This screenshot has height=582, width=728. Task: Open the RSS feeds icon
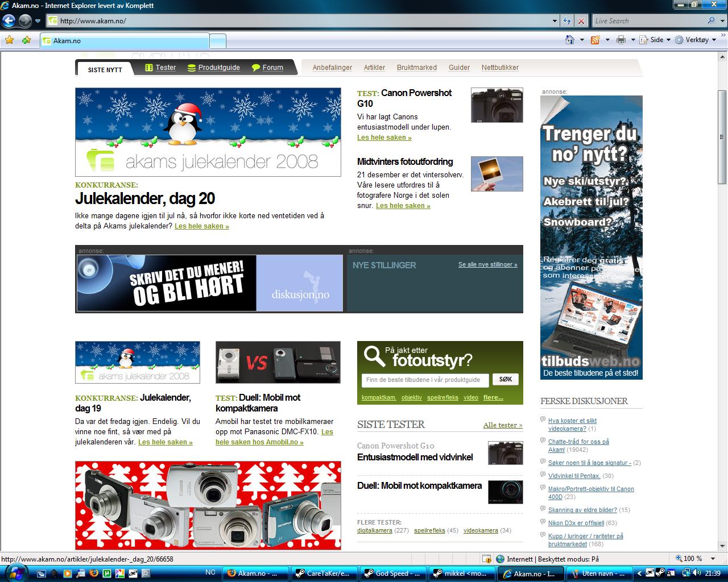coord(595,40)
